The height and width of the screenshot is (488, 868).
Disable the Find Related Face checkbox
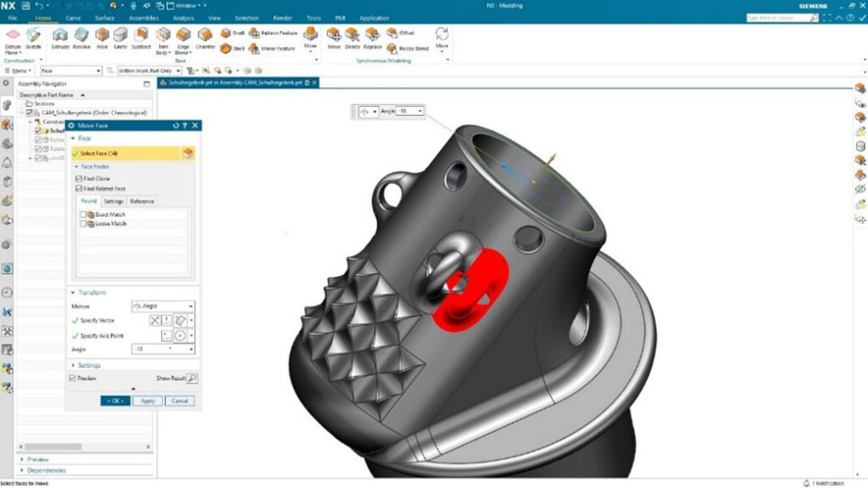tap(79, 186)
